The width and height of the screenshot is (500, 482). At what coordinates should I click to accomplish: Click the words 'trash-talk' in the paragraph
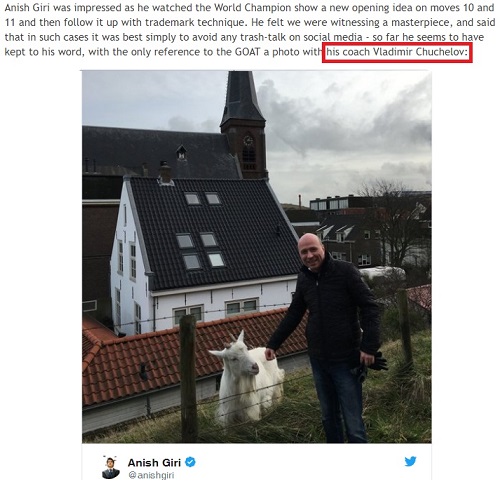[x=262, y=37]
